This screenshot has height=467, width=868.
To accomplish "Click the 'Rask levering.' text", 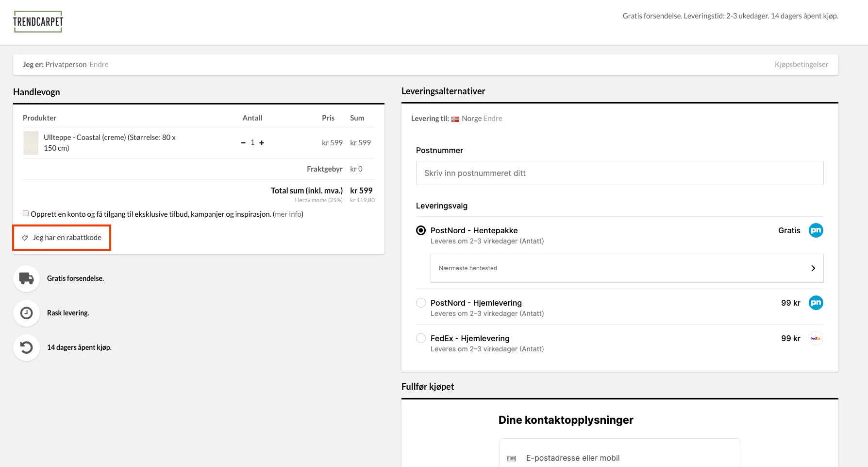I will point(68,313).
